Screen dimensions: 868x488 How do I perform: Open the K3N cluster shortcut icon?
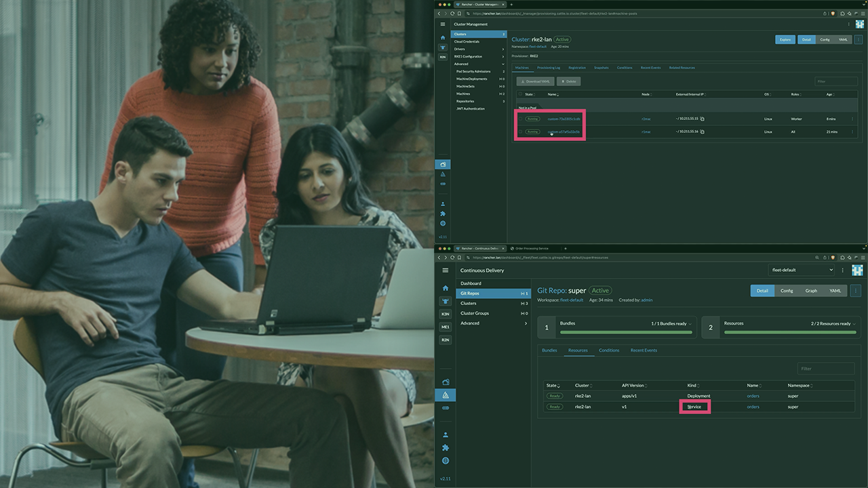(x=445, y=314)
